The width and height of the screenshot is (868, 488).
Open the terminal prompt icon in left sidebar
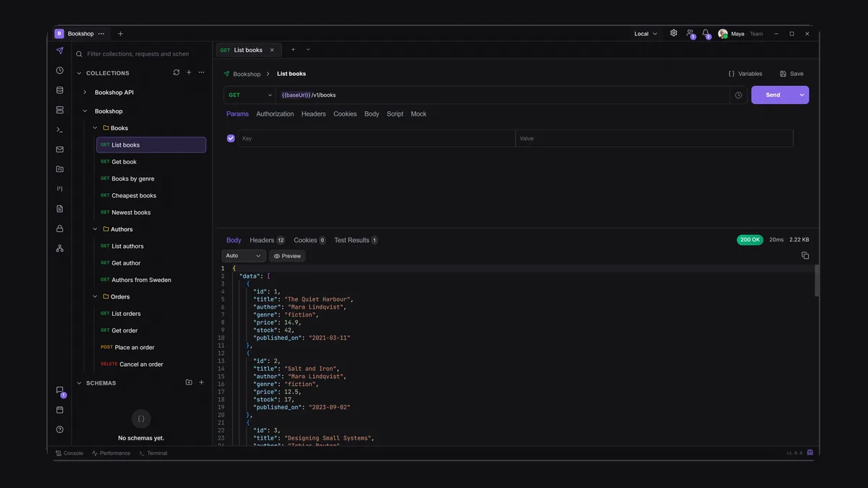[x=59, y=129]
